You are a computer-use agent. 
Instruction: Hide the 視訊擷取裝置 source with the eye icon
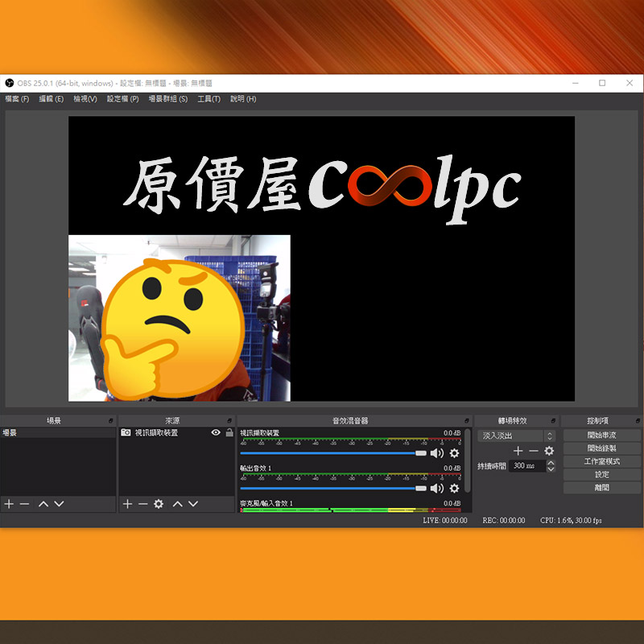(216, 432)
